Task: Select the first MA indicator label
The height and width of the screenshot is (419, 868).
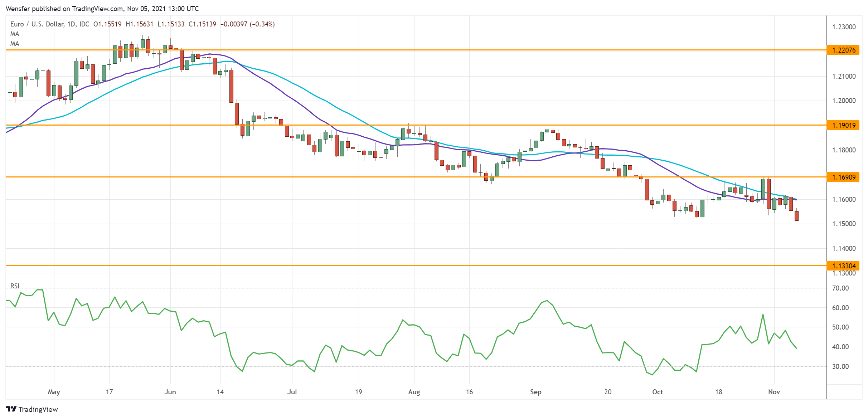Action: pyautogui.click(x=15, y=34)
